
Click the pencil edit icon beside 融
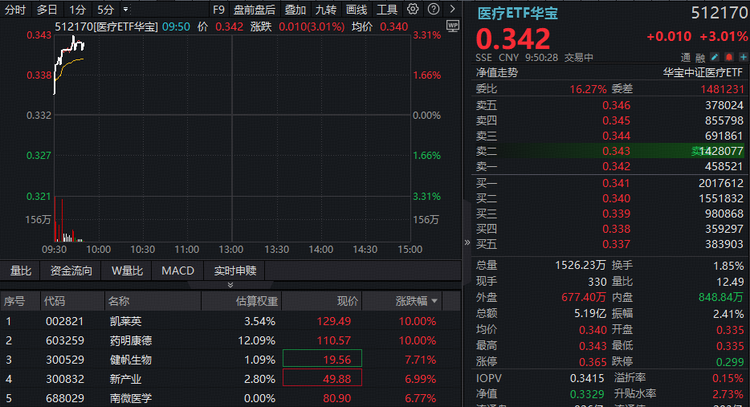[x=716, y=57]
